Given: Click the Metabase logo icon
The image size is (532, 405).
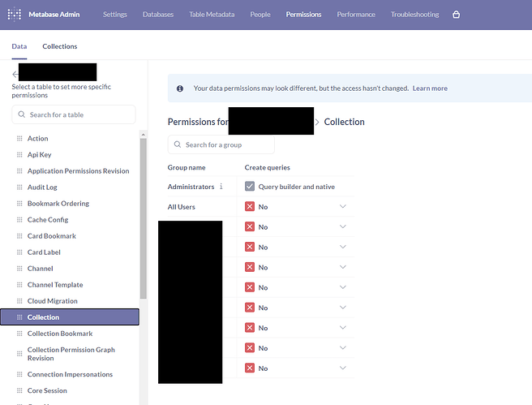Looking at the screenshot, I should click(x=15, y=15).
